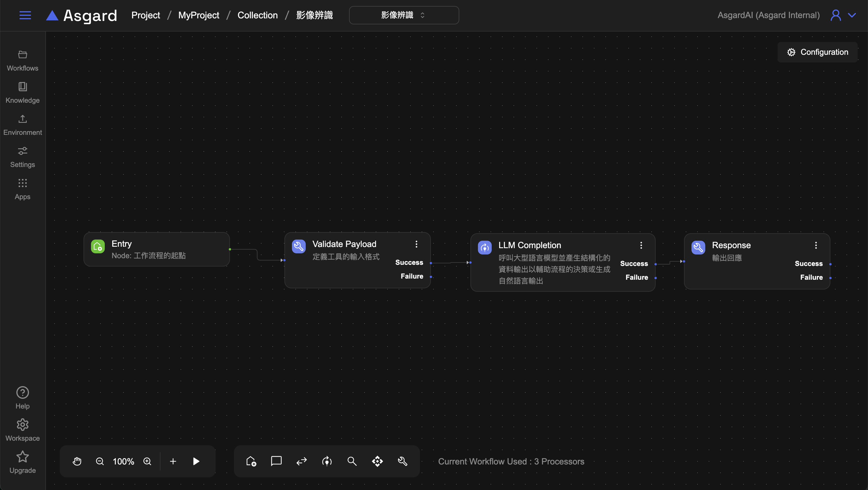Click the search magnifier toolbar icon

click(352, 461)
